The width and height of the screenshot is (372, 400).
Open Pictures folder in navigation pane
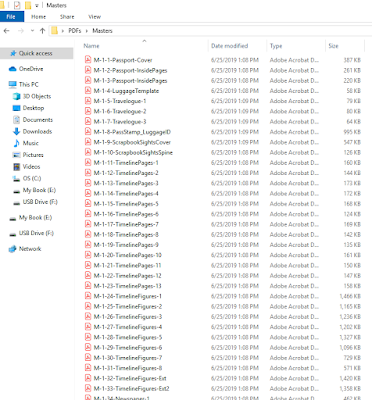click(33, 155)
